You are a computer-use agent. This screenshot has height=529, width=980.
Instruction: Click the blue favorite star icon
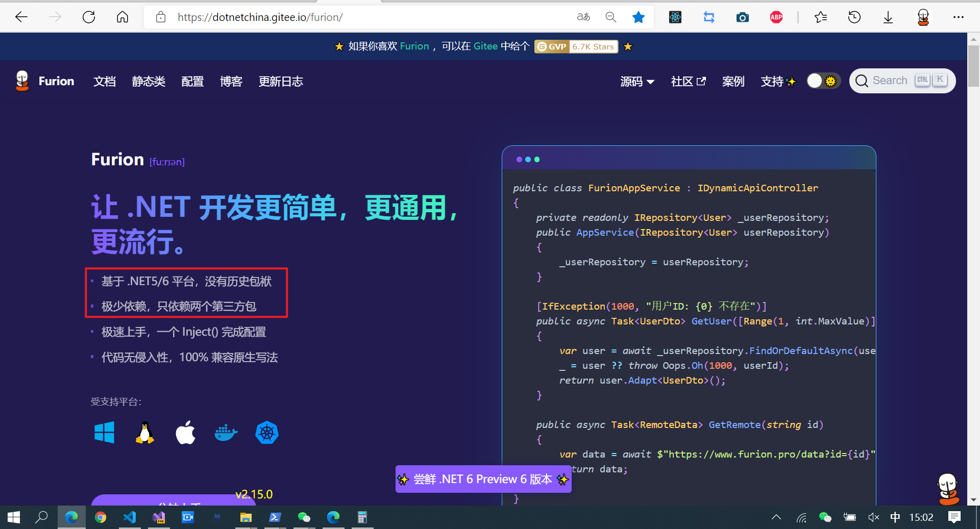click(x=639, y=17)
